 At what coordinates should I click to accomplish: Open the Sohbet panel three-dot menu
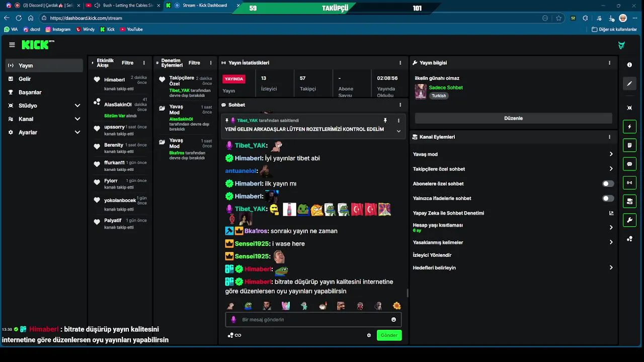point(400,105)
